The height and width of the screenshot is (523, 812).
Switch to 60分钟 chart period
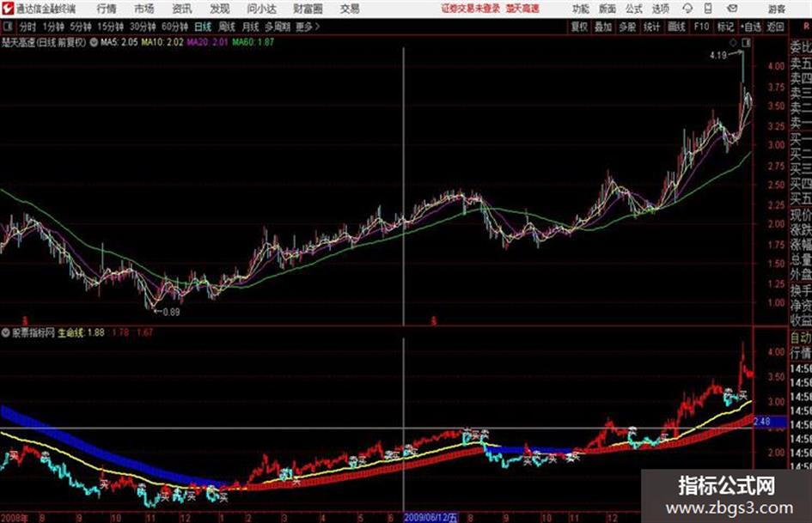point(174,27)
